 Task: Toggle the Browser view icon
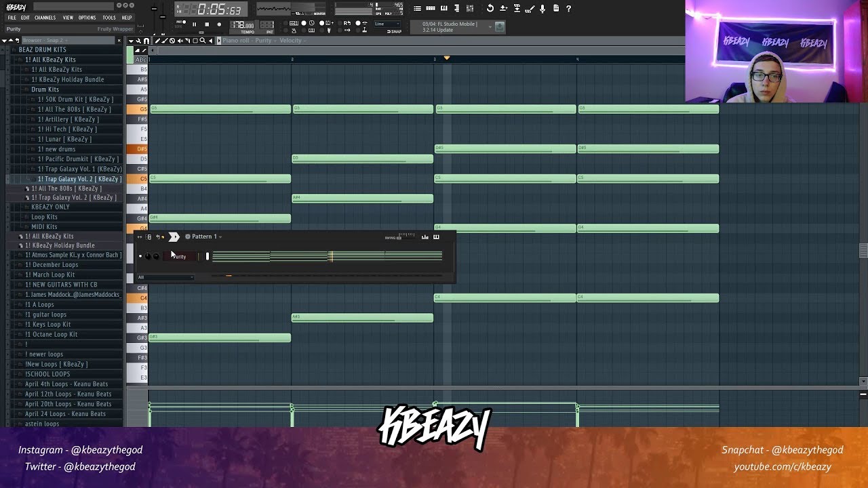click(456, 8)
